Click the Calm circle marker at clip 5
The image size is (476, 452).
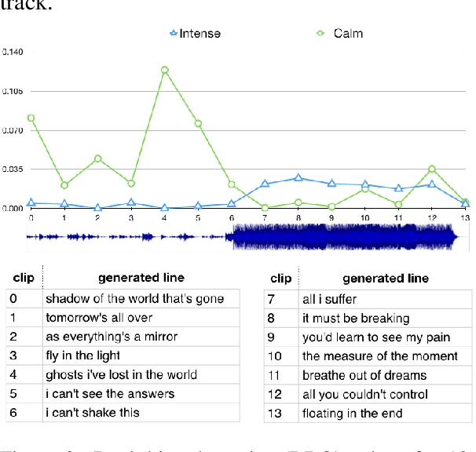(x=198, y=124)
